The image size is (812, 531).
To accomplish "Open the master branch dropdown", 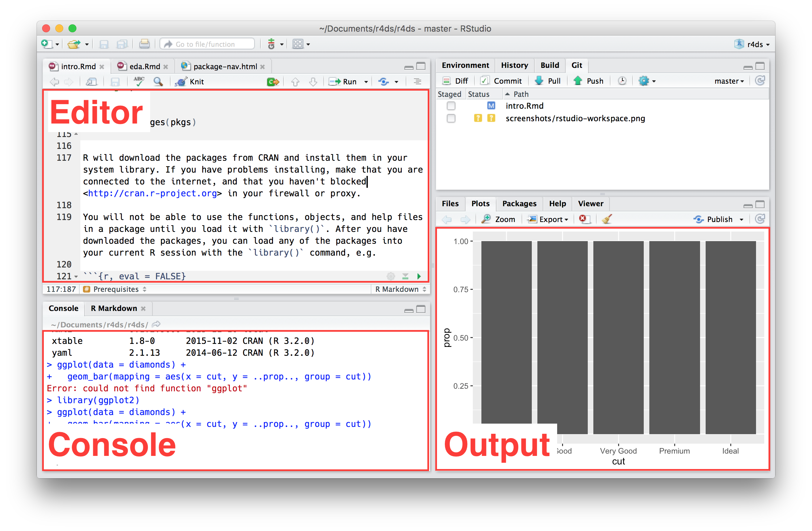I will pyautogui.click(x=729, y=81).
